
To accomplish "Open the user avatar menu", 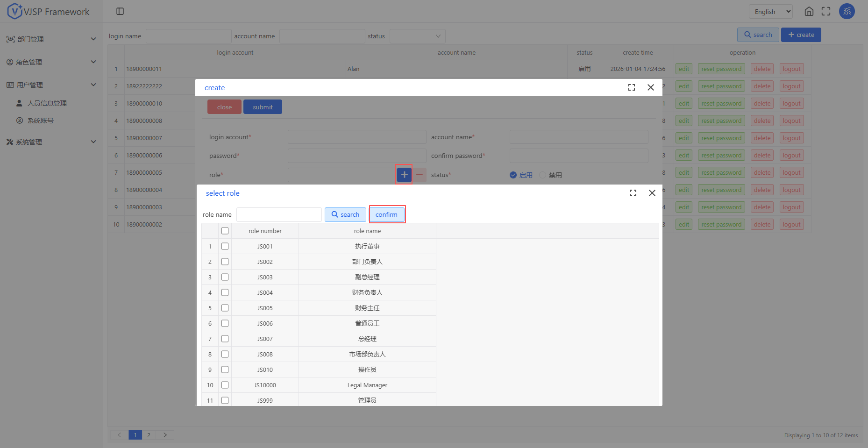I will pos(847,12).
